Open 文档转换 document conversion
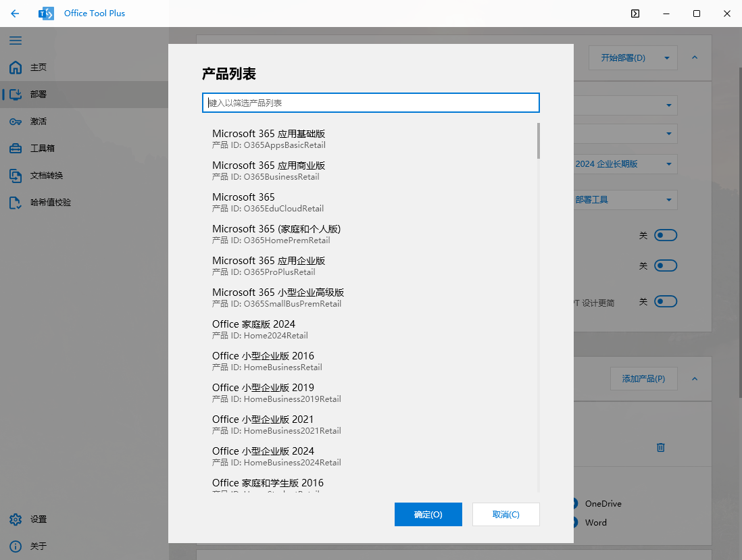The height and width of the screenshot is (560, 742). point(46,176)
